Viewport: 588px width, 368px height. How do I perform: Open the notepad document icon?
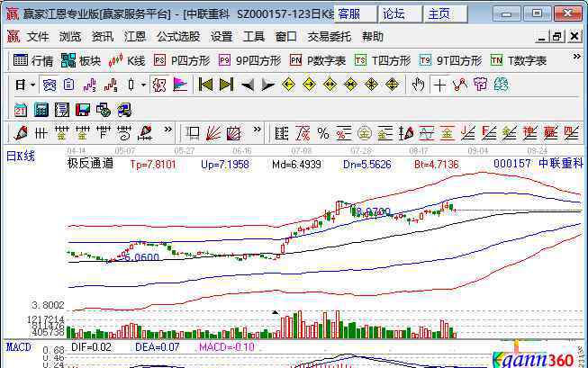click(x=62, y=110)
